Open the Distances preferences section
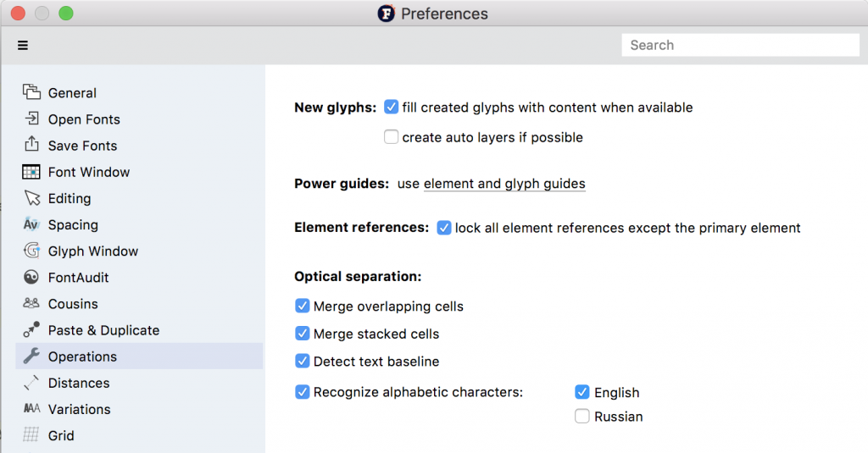 pyautogui.click(x=79, y=383)
